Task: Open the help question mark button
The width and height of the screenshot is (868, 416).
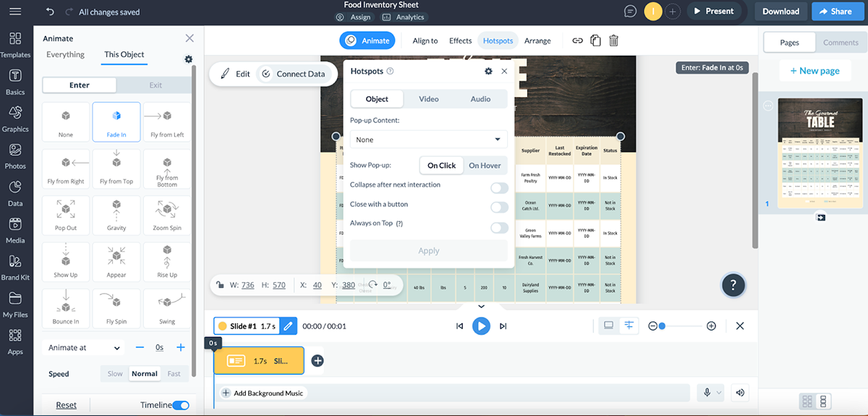Action: point(733,285)
